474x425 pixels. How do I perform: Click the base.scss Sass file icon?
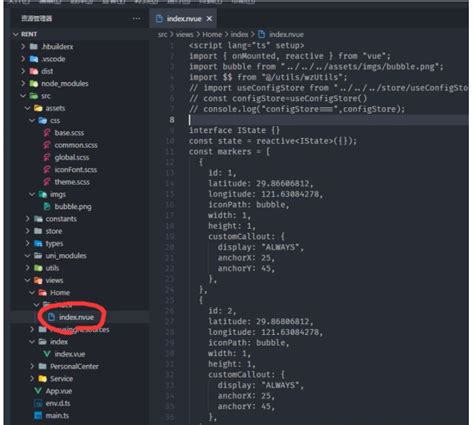pos(47,133)
